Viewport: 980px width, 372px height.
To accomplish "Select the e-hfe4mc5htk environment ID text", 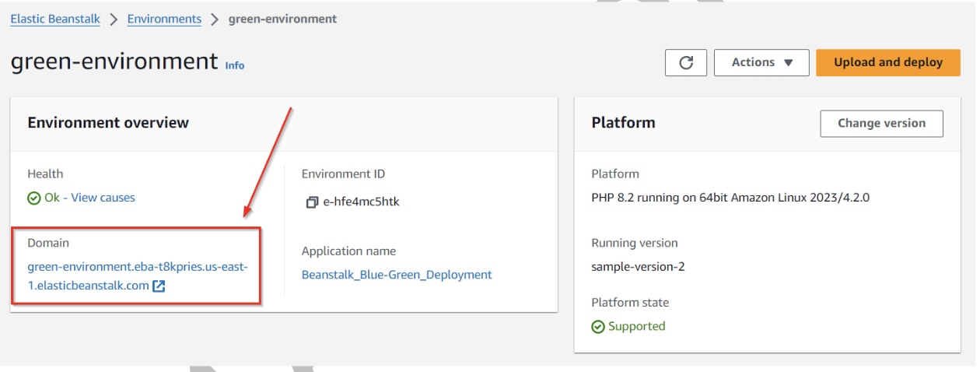I will point(361,202).
